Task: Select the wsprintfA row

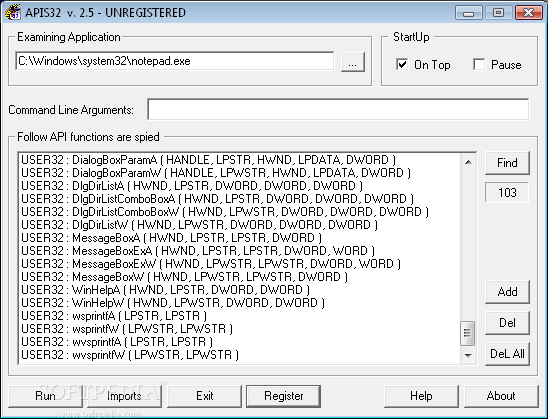Action: [240, 316]
